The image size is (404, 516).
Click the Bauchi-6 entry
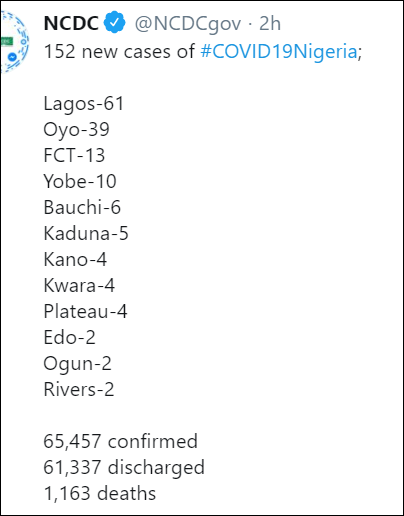click(82, 207)
